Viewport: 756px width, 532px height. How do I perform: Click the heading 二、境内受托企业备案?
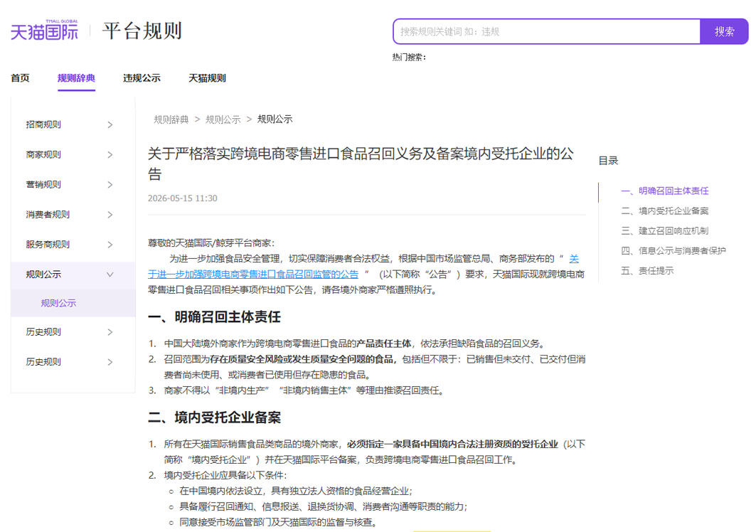[x=215, y=417]
